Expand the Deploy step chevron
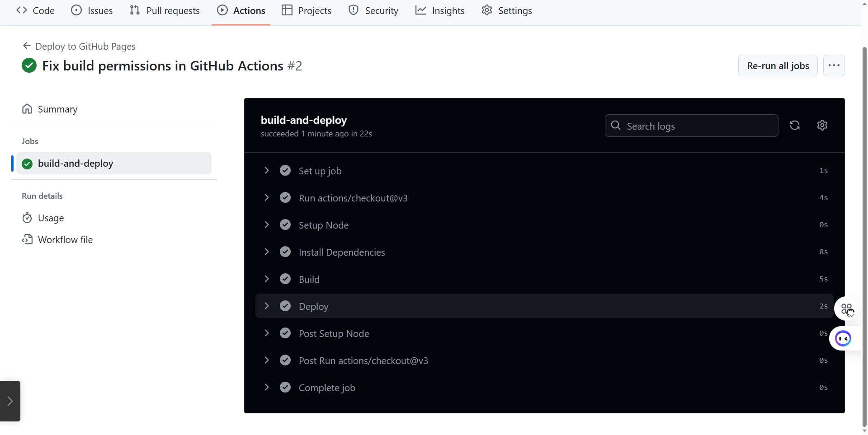 point(267,306)
